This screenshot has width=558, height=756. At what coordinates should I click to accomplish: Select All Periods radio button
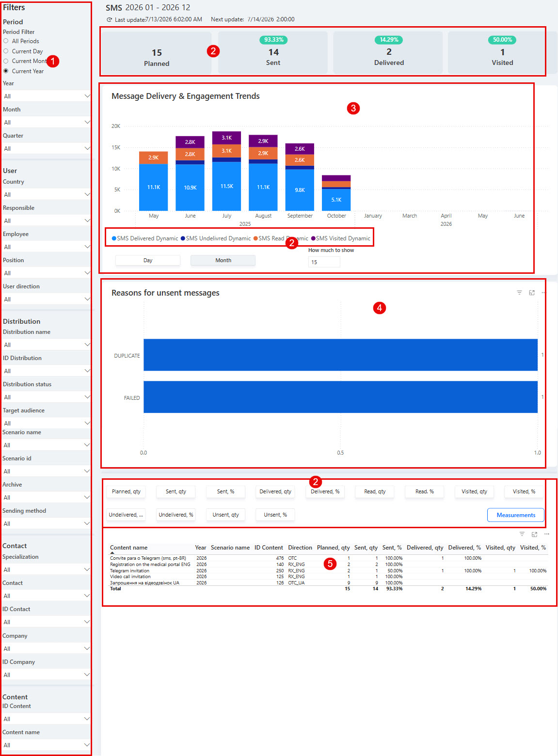(x=6, y=41)
